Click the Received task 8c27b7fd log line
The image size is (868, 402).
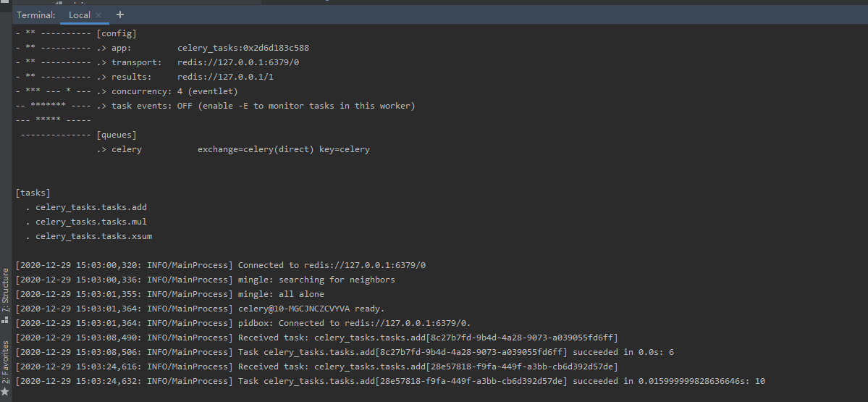[316, 338]
